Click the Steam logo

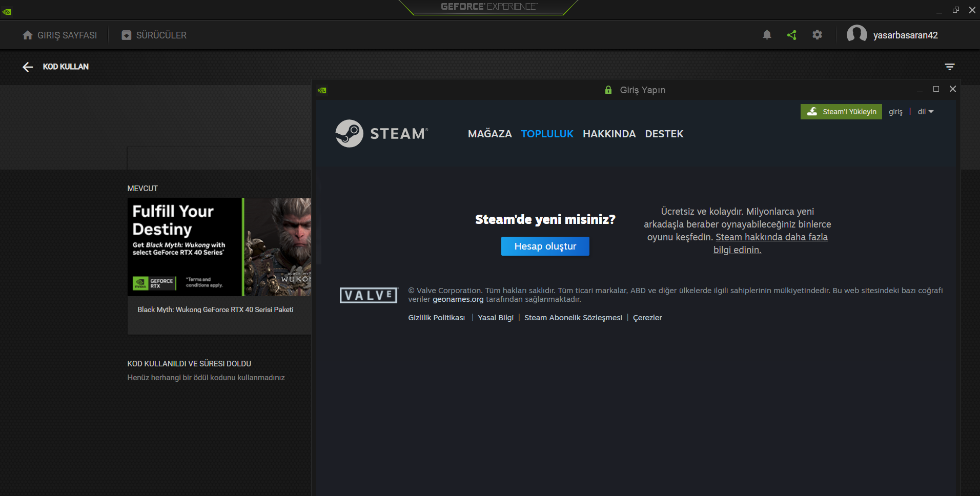click(x=381, y=134)
